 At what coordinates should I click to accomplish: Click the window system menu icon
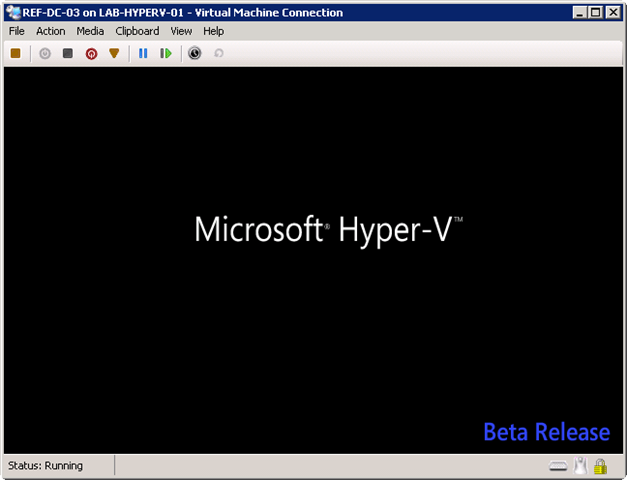13,13
